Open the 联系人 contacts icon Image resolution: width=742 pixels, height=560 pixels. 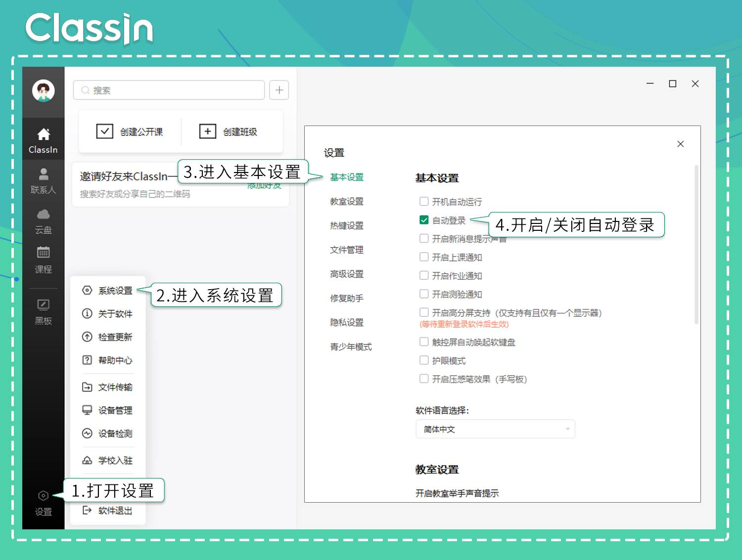coord(44,174)
